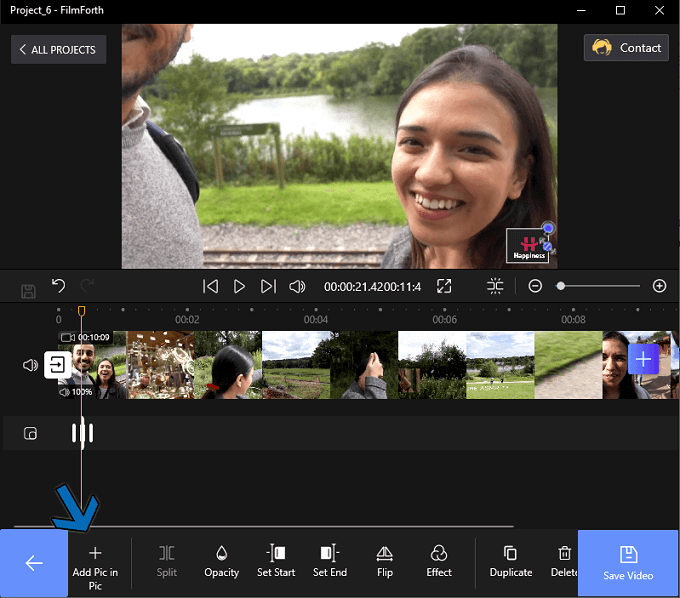Click the Add Pic in Pic button

click(x=95, y=568)
